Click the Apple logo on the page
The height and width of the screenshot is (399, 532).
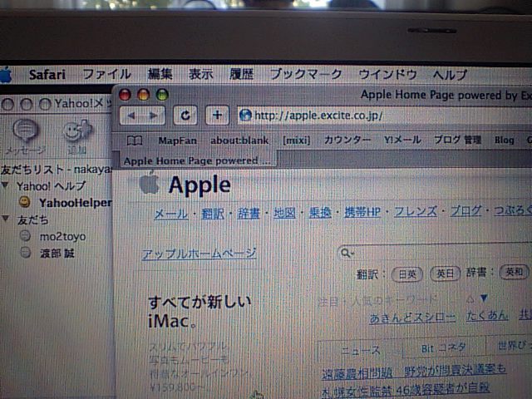click(x=150, y=183)
